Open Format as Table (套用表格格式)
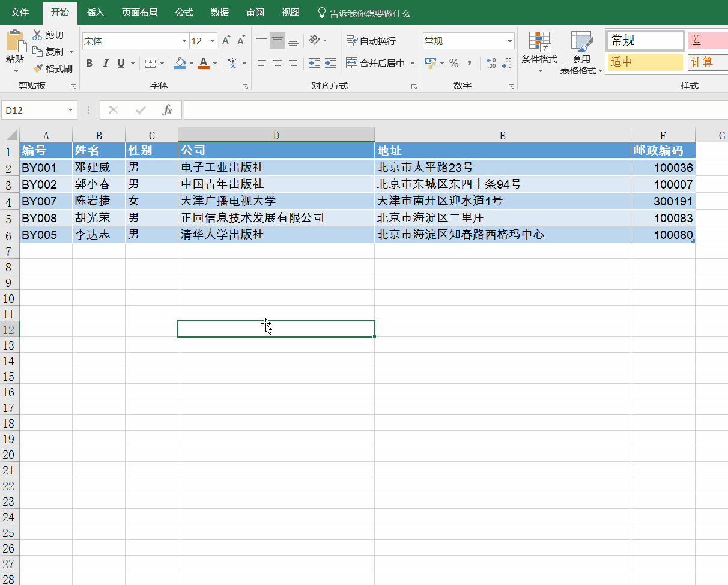The width and height of the screenshot is (728, 585). point(581,53)
